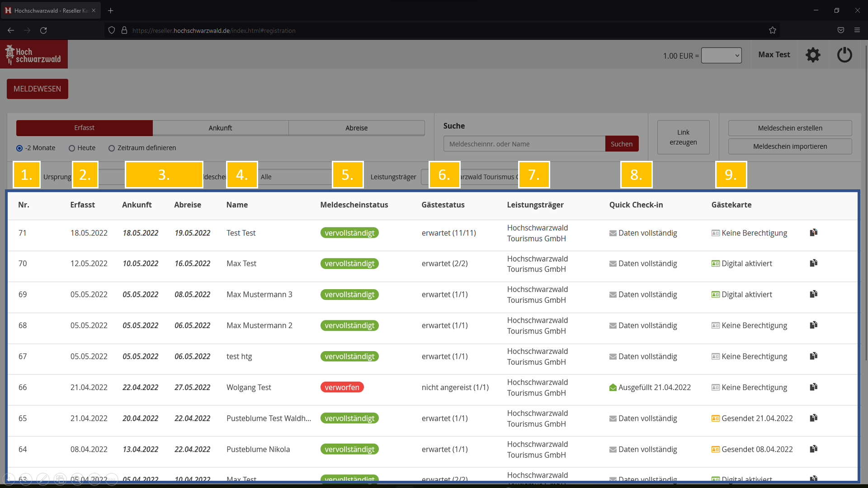
Task: Expand the Leistungsträger filter dropdown
Action: pos(488,177)
